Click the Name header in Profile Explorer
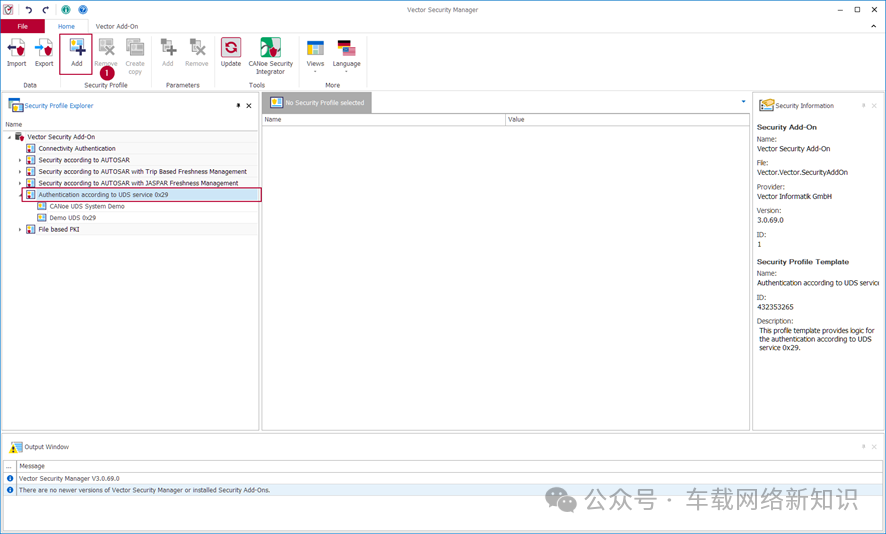886x534 pixels. point(14,124)
